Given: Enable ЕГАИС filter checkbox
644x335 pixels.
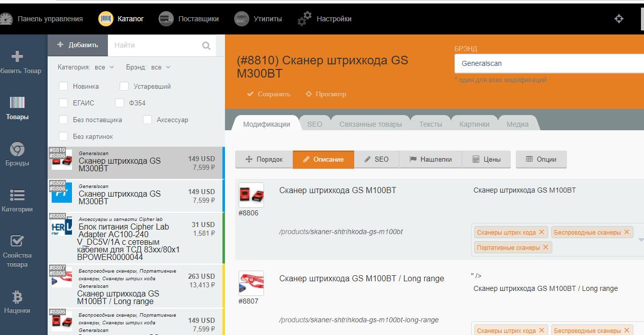Looking at the screenshot, I should tap(63, 103).
